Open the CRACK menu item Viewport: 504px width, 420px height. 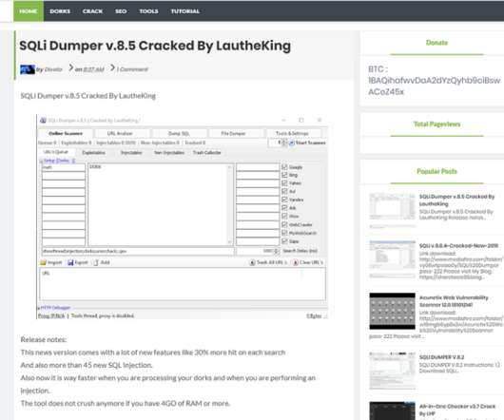point(92,11)
